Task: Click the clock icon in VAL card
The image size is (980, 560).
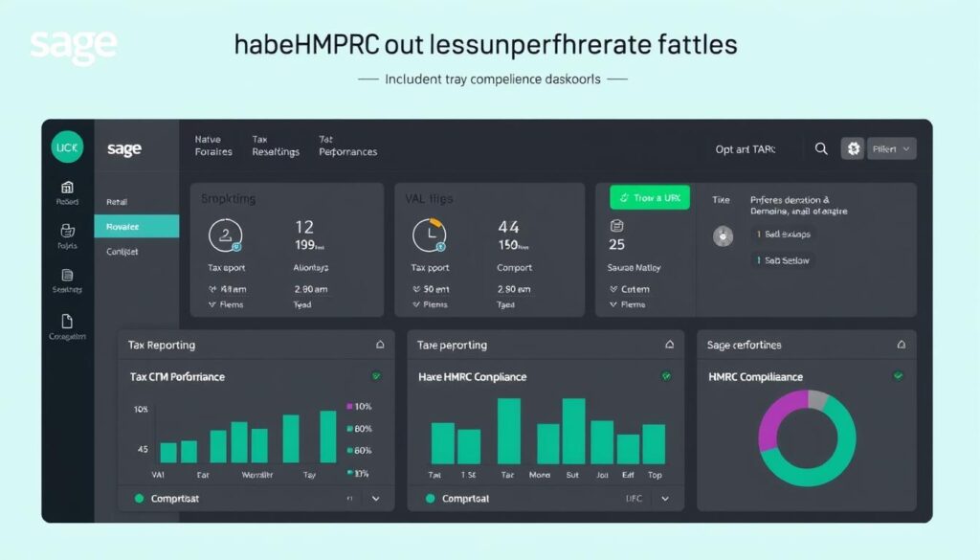Action: coord(430,235)
